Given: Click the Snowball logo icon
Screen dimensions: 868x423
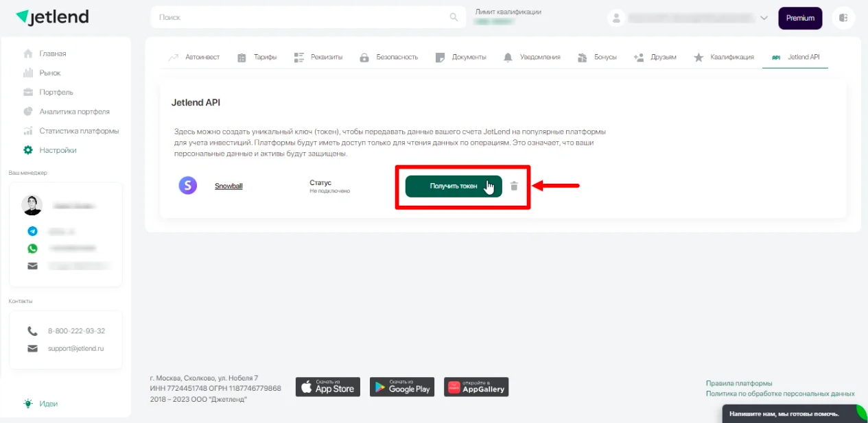Looking at the screenshot, I should click(x=188, y=185).
